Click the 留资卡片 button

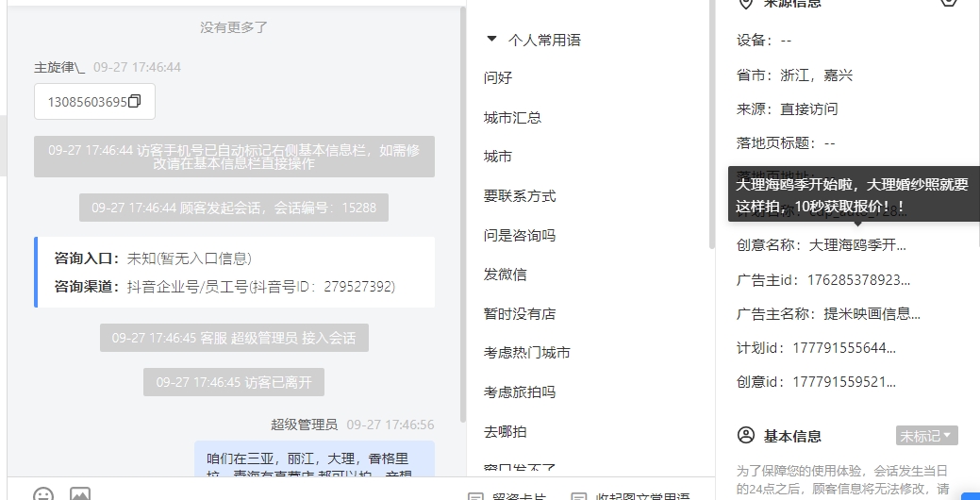(x=507, y=496)
